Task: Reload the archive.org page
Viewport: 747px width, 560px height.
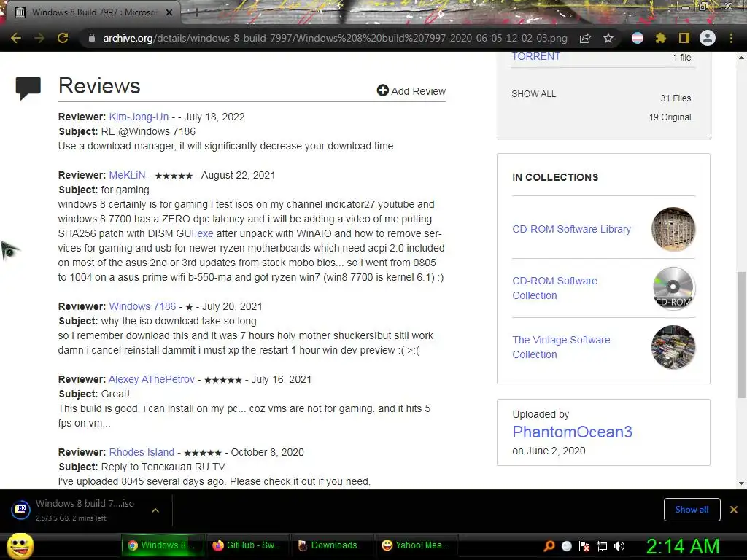Action: click(x=63, y=38)
